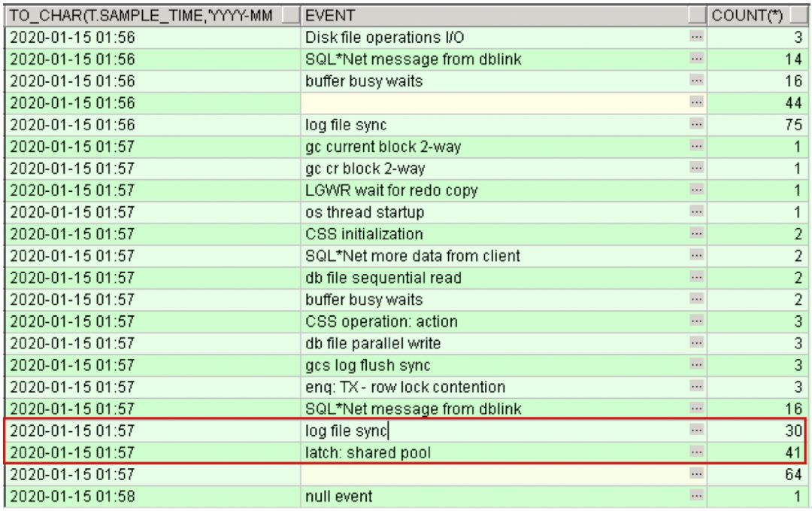This screenshot has height=511, width=812.
Task: Click the ellipsis beside gcs log flush sync
Action: pyautogui.click(x=696, y=364)
